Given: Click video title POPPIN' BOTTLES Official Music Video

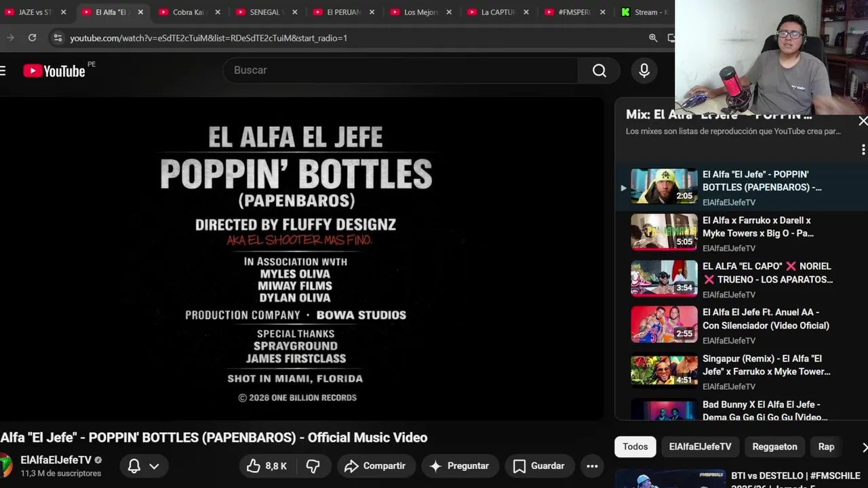Looking at the screenshot, I should (214, 438).
